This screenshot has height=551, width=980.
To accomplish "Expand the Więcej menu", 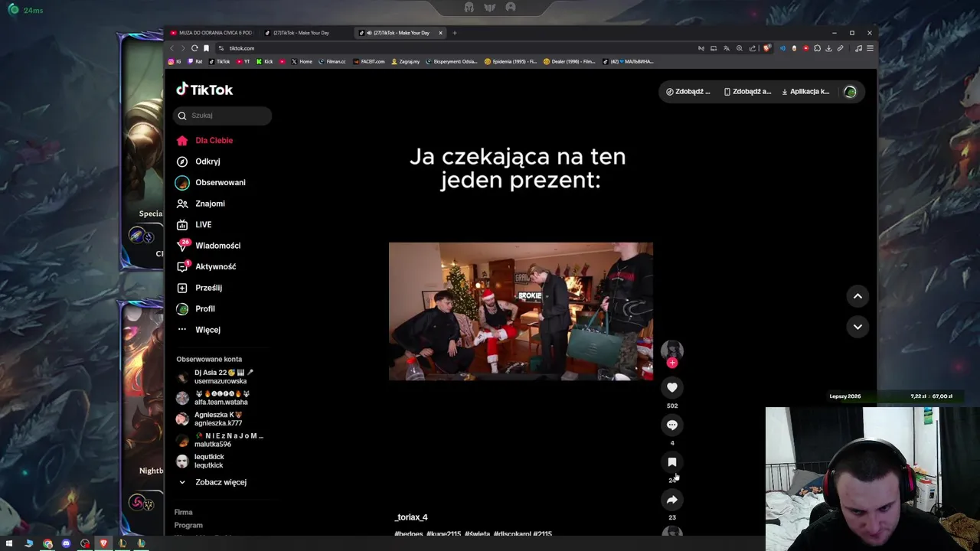I will (198, 330).
